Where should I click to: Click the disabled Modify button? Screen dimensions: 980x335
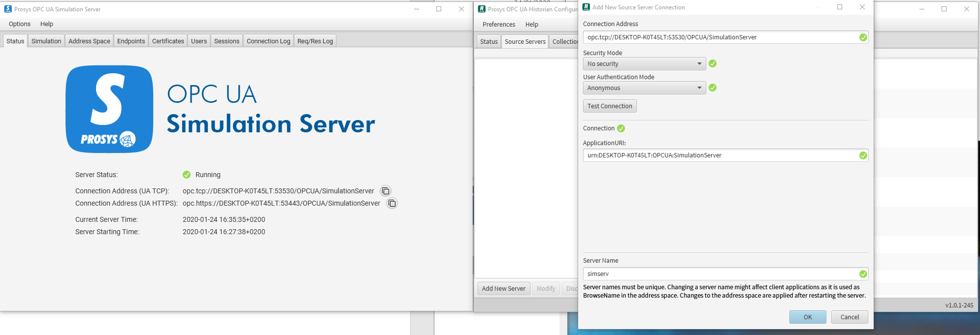click(x=546, y=289)
